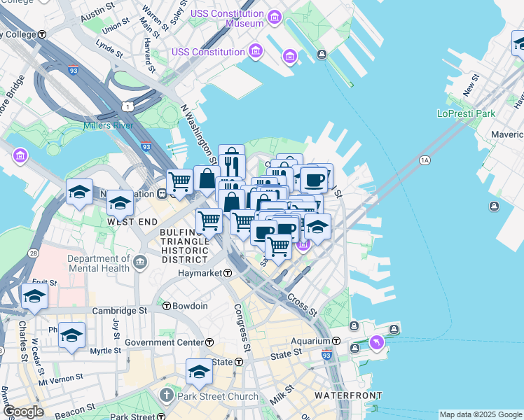524x420 pixels.
Task: Click the Congress St label
Action: coord(242,328)
